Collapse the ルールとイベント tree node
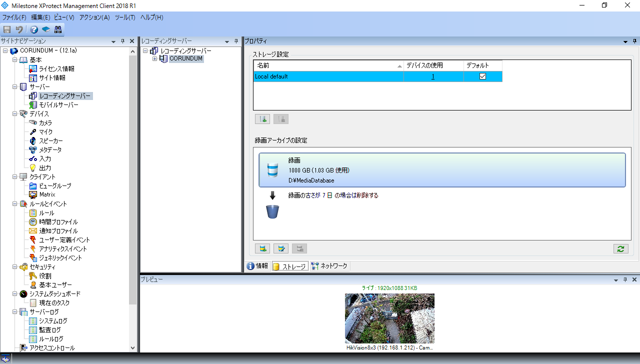Screen dimensions: 640x364 [x=15, y=204]
